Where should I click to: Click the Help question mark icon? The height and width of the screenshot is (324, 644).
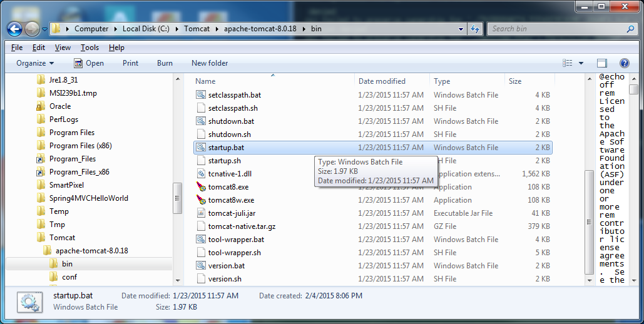[624, 63]
